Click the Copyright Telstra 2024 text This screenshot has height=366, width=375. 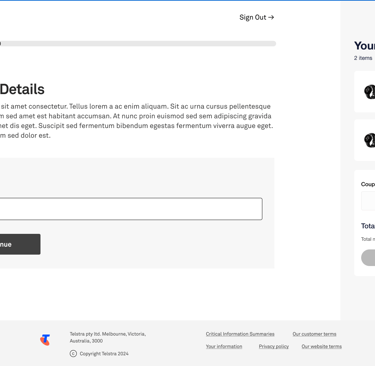104,354
